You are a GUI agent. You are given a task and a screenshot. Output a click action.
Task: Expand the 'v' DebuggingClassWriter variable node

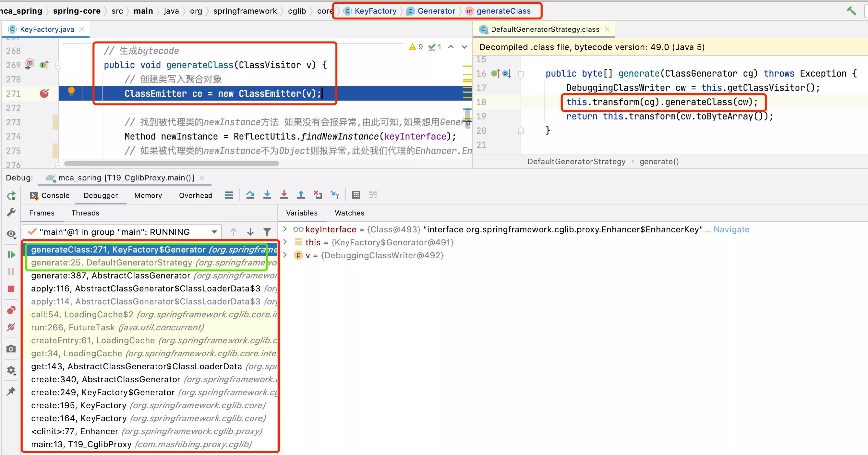pos(285,255)
